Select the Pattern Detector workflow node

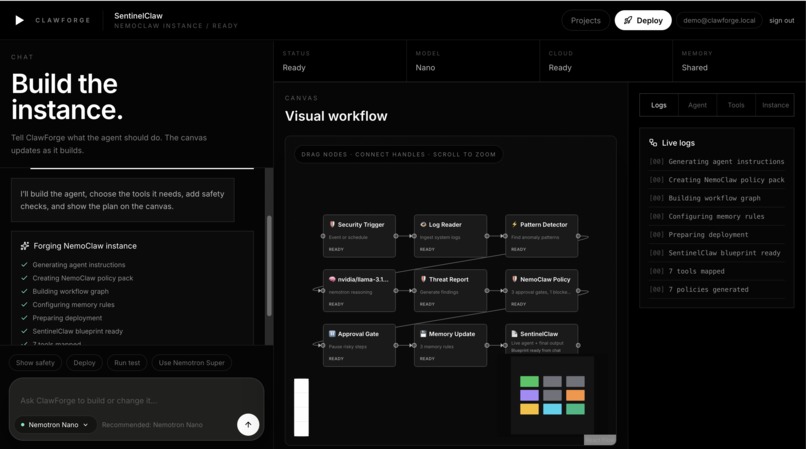[541, 236]
